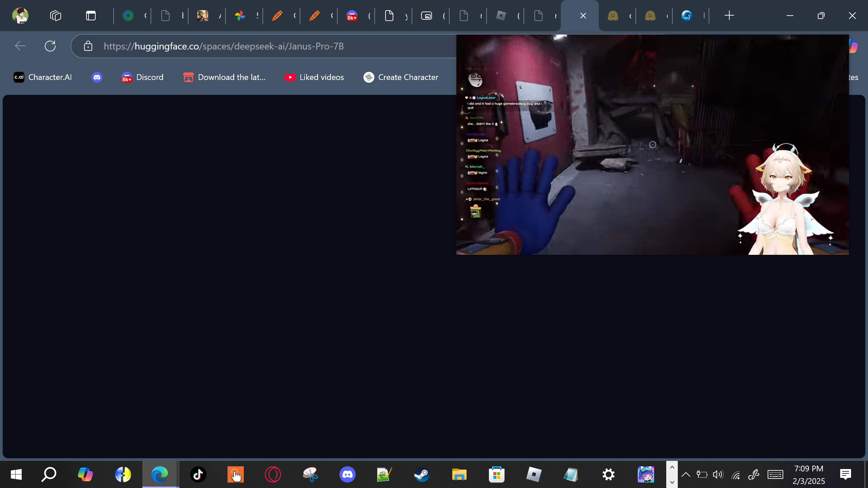This screenshot has width=868, height=488.
Task: Show hidden system tray icons
Action: [x=686, y=474]
